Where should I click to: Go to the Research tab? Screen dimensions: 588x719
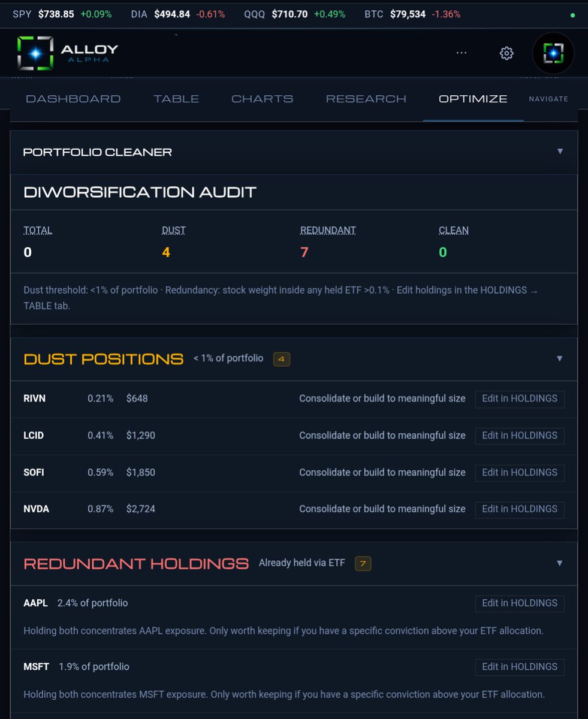point(366,99)
